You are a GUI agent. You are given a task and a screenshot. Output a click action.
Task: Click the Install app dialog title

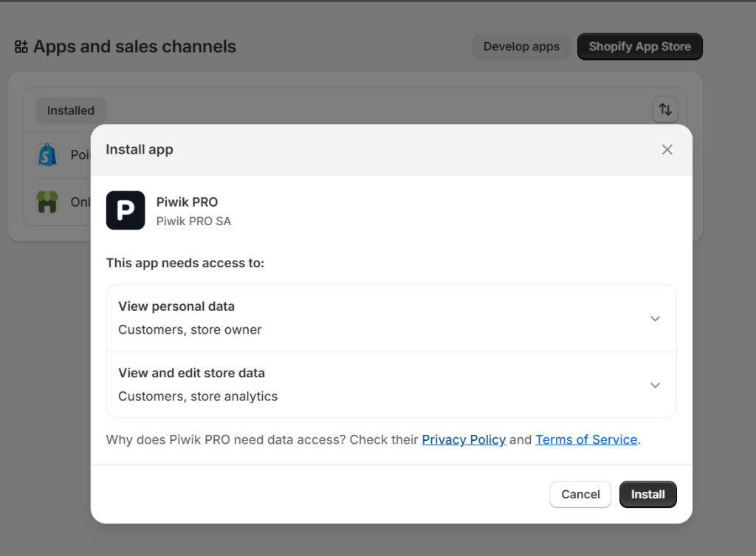tap(140, 149)
